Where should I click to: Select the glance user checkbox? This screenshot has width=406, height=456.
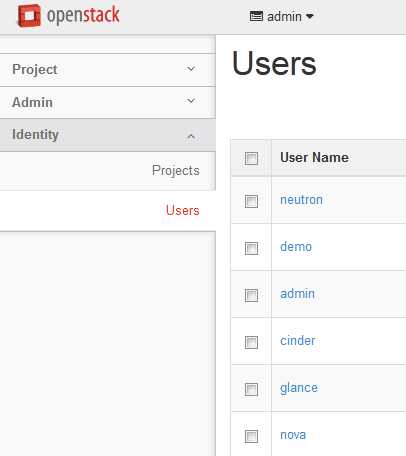[251, 389]
